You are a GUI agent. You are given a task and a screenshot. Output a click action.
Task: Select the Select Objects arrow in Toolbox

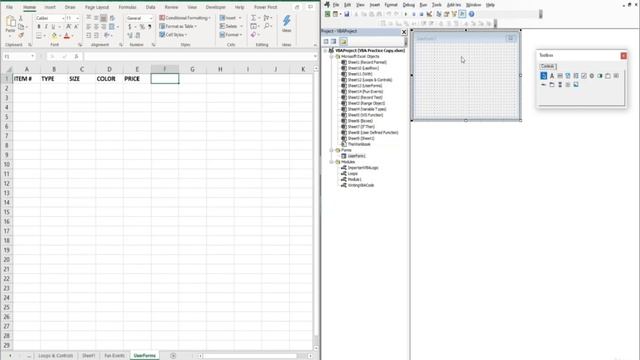coord(544,76)
